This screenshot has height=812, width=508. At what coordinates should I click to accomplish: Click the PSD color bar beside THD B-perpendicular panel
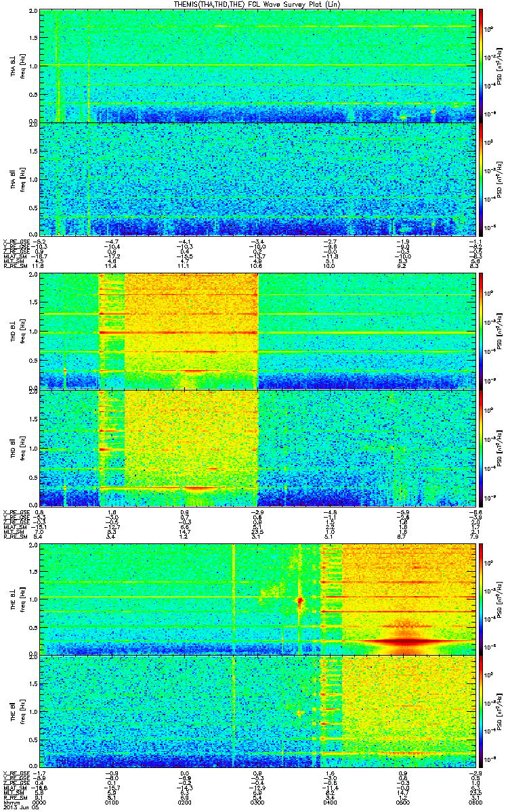(x=481, y=332)
